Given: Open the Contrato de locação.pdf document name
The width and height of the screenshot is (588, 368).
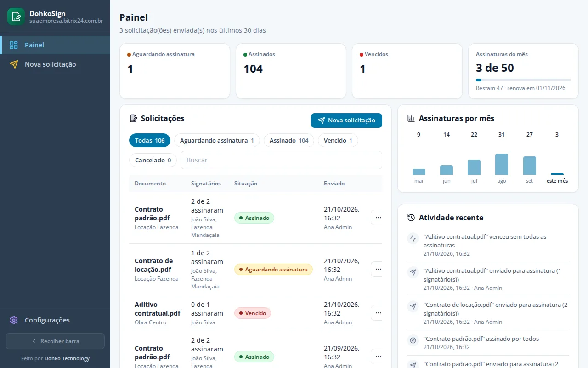Looking at the screenshot, I should (154, 265).
